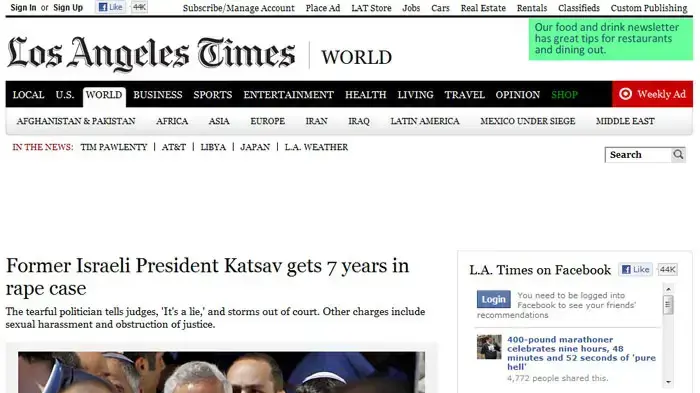Click food and drink newsletter banner
The width and height of the screenshot is (700, 393).
(611, 39)
